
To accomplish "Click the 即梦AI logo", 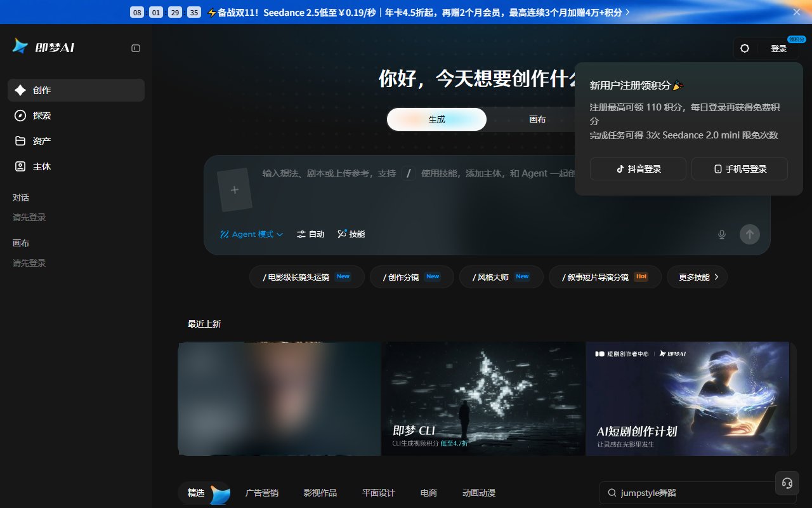I will point(44,46).
